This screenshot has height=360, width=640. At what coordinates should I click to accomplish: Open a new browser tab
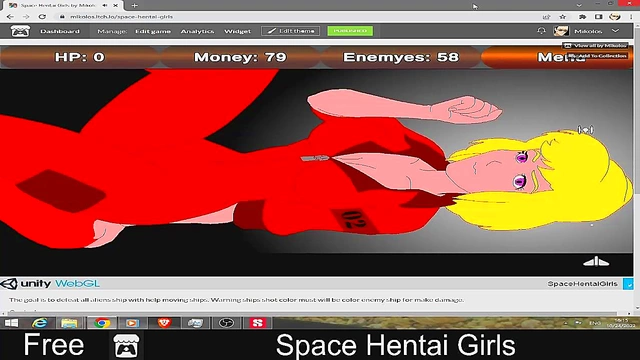134,5
